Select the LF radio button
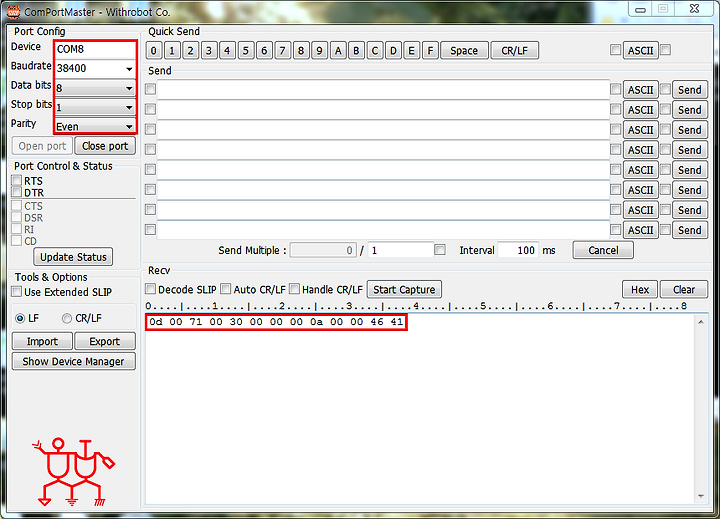This screenshot has height=519, width=720. [x=20, y=318]
